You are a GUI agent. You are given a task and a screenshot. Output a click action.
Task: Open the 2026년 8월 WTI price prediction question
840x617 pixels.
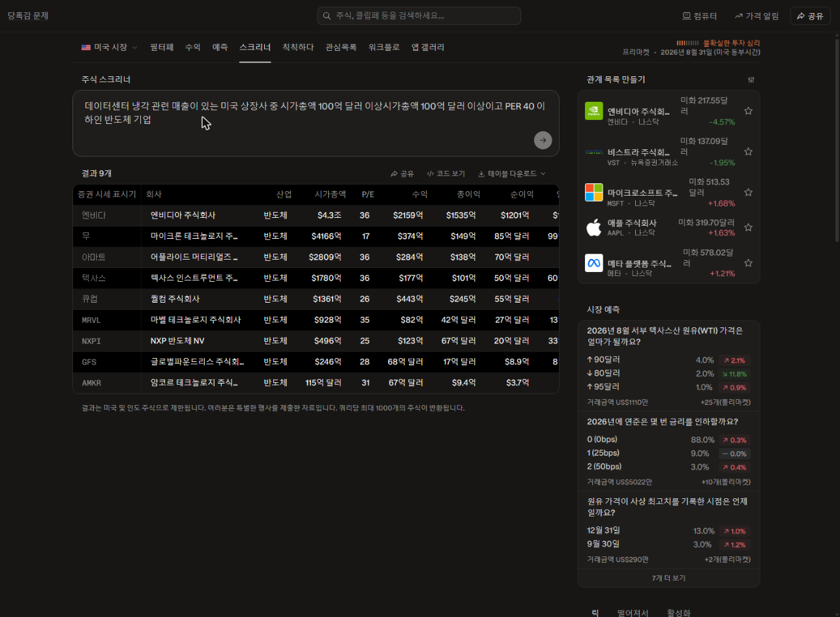click(665, 336)
